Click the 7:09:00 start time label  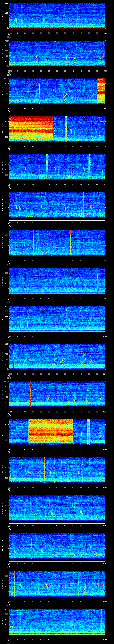pos(9,336)
